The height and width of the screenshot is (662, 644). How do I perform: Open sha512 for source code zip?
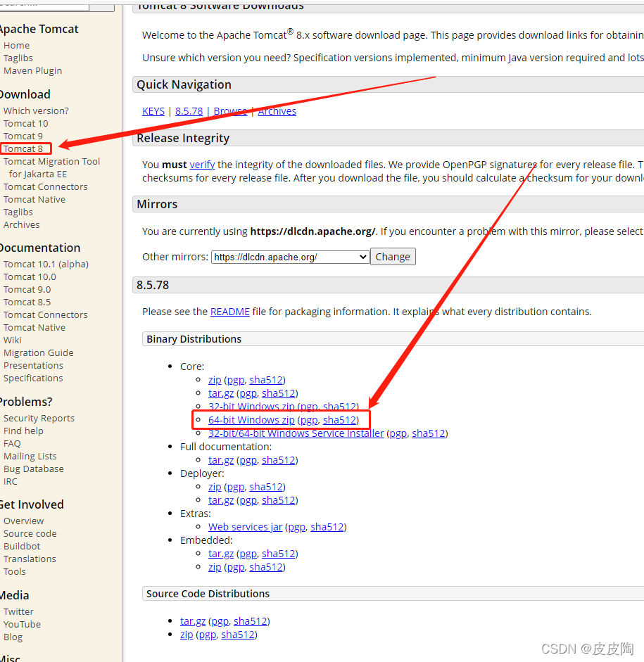tap(238, 635)
